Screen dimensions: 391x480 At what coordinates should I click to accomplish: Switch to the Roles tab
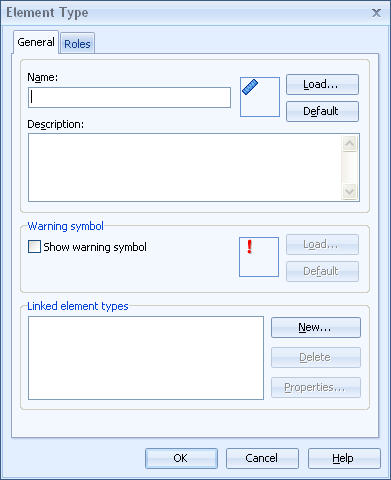coord(77,44)
